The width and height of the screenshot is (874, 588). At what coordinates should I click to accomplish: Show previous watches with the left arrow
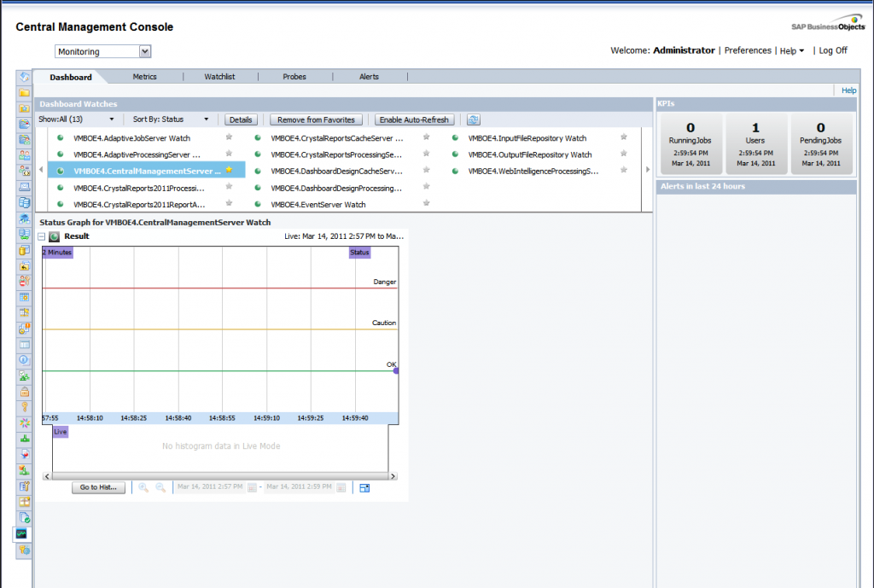[41, 169]
